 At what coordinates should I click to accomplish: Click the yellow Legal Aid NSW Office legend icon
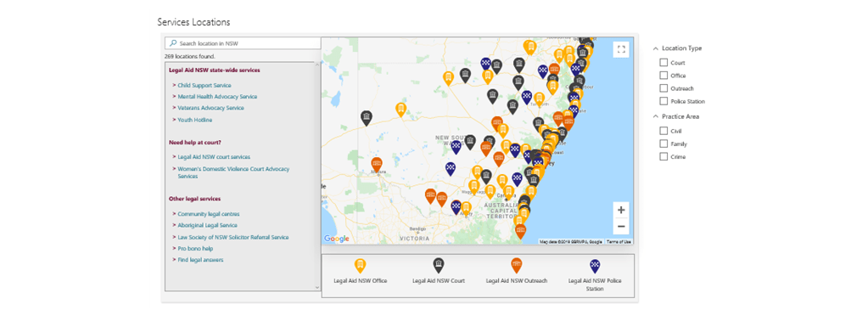coord(360,266)
